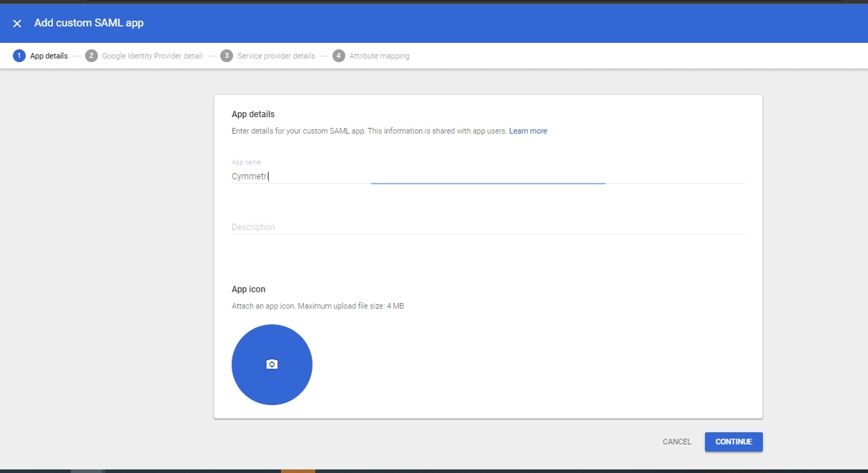Click the camera icon to upload
Image resolution: width=868 pixels, height=473 pixels.
click(272, 364)
